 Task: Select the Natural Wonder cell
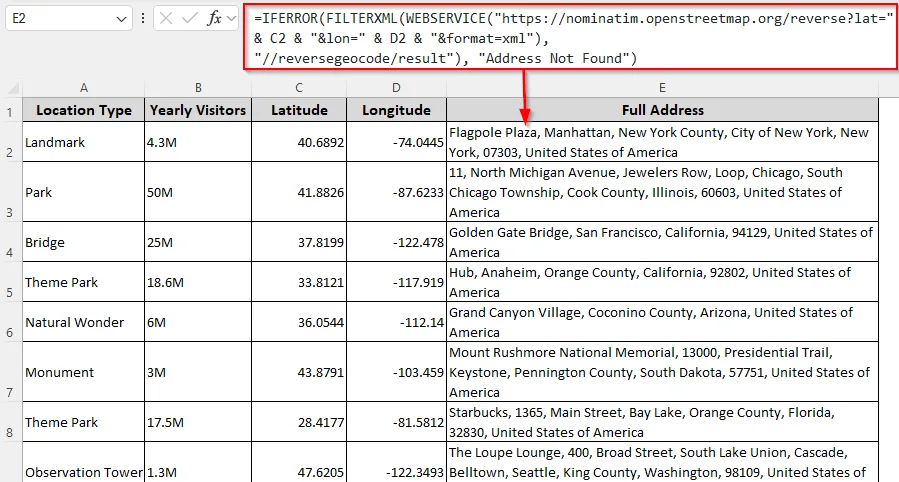tap(84, 322)
